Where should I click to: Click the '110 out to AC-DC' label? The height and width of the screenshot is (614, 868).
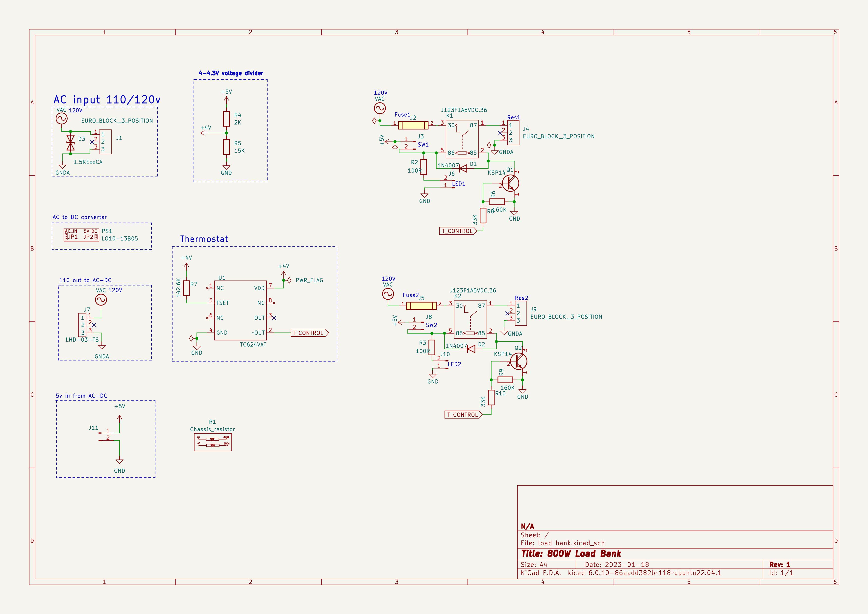pos(85,280)
